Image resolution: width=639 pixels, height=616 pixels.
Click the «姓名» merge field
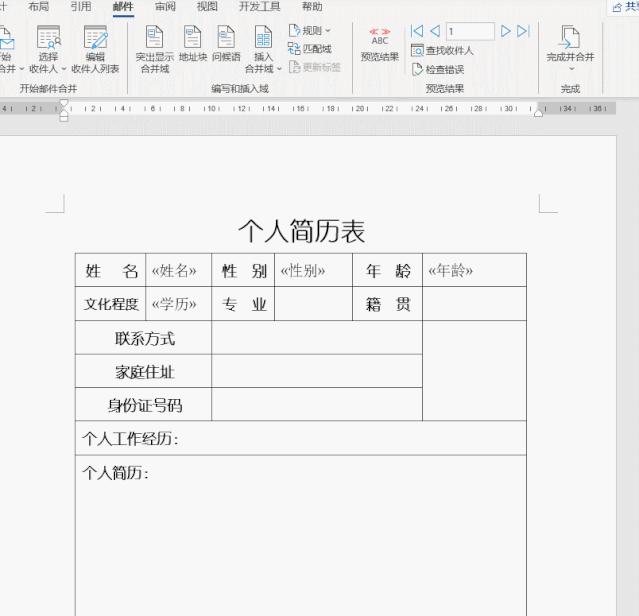174,271
